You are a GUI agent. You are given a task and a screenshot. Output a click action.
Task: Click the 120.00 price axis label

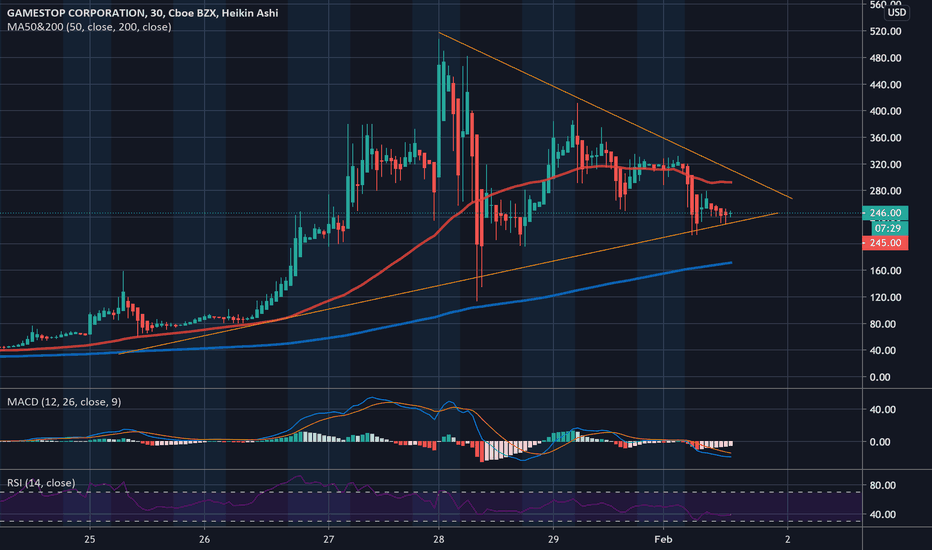(885, 297)
